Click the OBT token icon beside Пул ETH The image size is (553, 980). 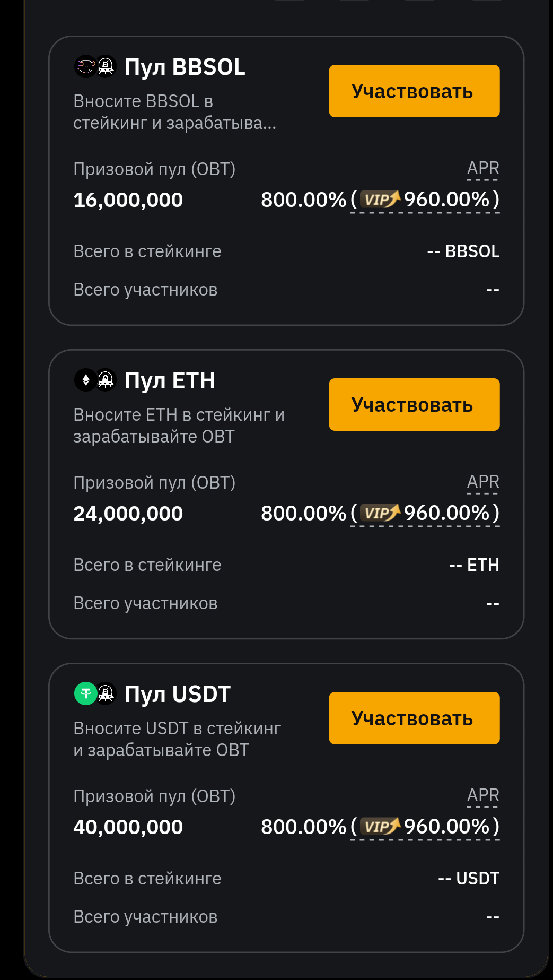coord(106,380)
